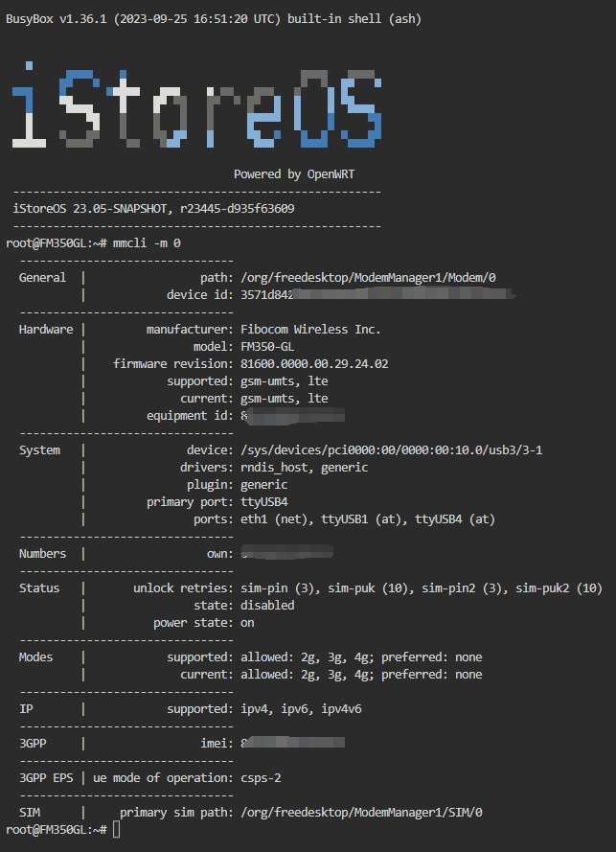Click the power state value 'on'
Screen dimensions: 616x852
pyautogui.click(x=247, y=623)
